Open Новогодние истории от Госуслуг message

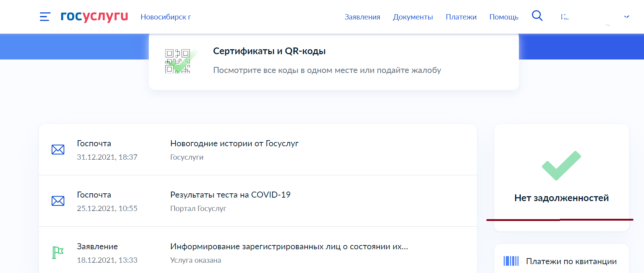point(234,143)
